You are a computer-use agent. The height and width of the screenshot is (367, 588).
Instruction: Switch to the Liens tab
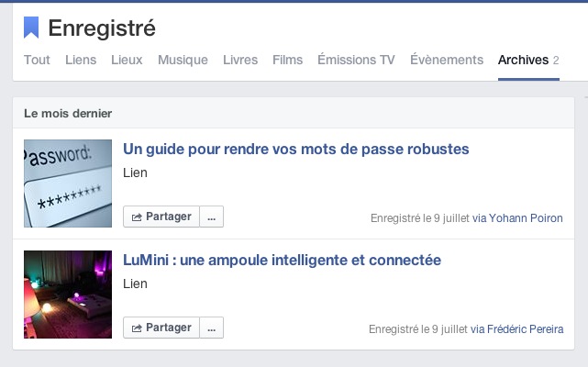[81, 61]
